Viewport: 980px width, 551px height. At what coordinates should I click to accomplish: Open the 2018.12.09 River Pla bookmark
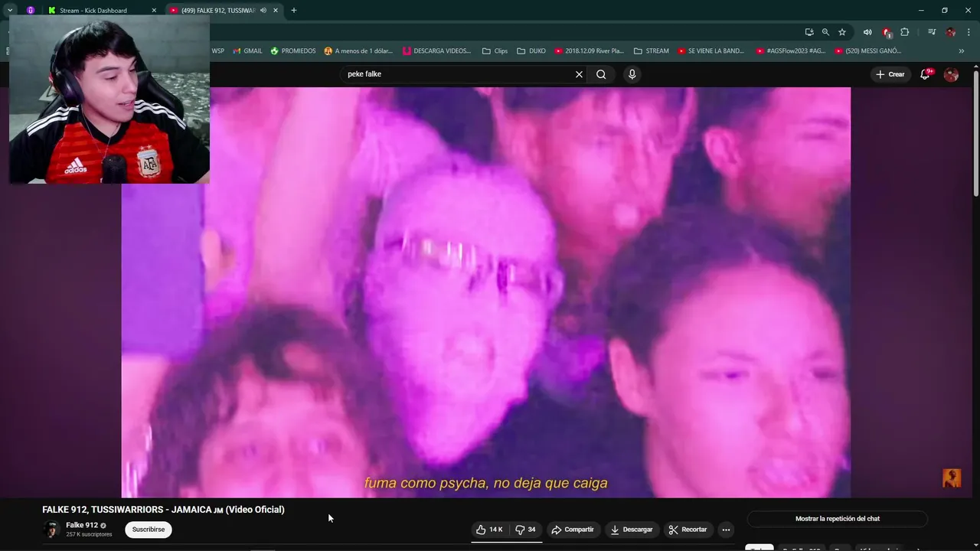(589, 51)
